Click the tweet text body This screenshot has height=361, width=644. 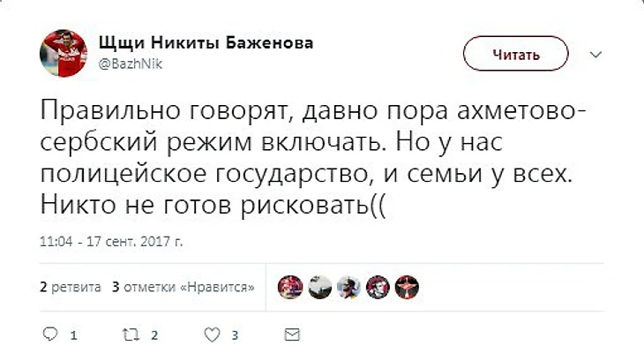click(312, 157)
